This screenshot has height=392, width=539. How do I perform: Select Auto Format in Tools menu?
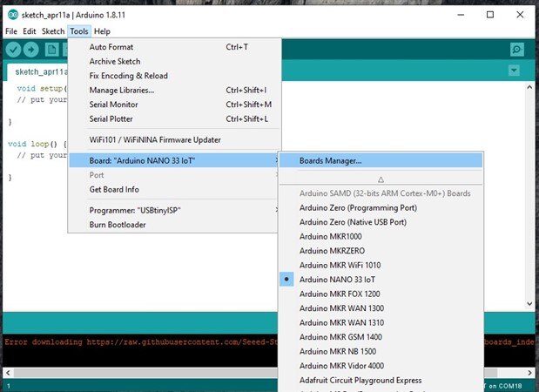coord(175,47)
